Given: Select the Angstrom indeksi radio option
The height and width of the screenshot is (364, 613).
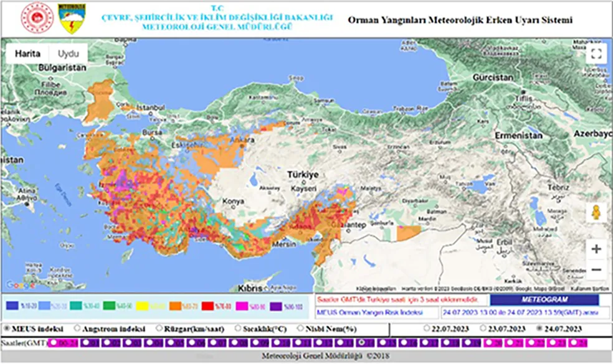Looking at the screenshot, I should point(78,329).
